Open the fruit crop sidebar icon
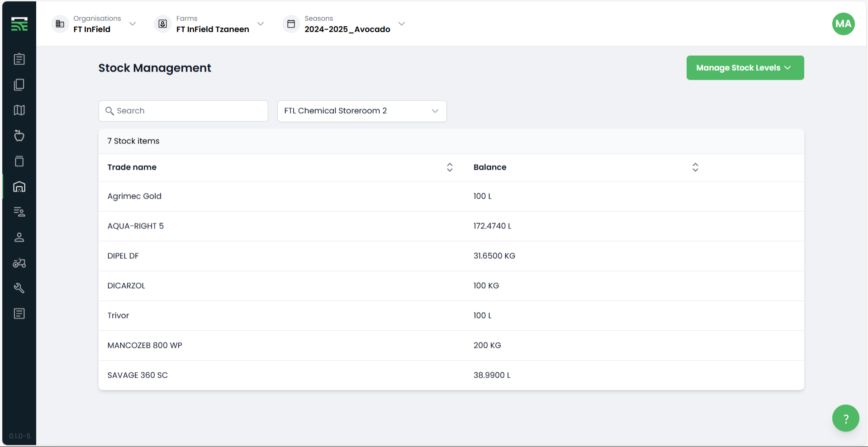Image resolution: width=868 pixels, height=447 pixels. point(19,136)
